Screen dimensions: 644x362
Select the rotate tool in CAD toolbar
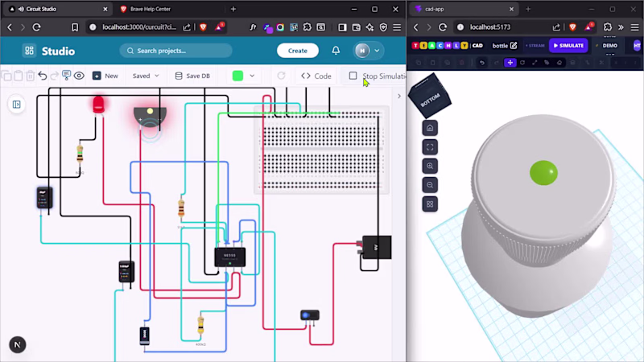pyautogui.click(x=522, y=63)
